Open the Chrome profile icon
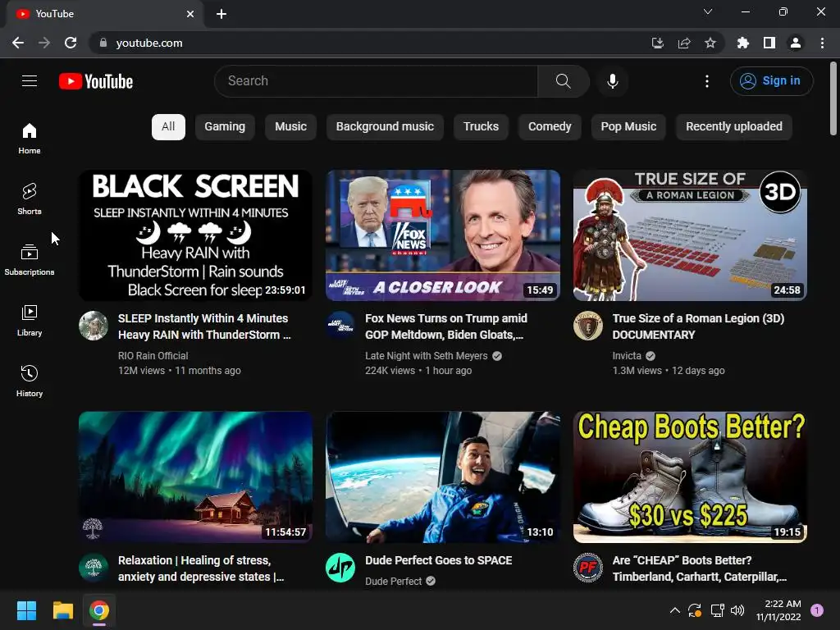The height and width of the screenshot is (630, 840). tap(796, 43)
